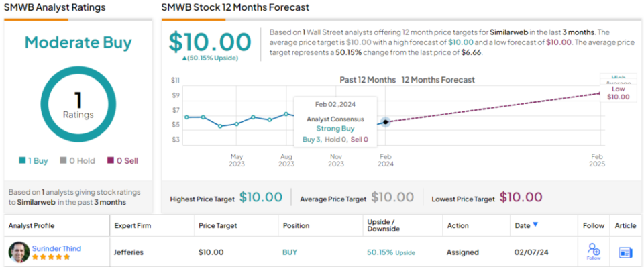Click the Strong Buy consensus tooltip text
Viewport: 644px width, 267px height.
335,129
